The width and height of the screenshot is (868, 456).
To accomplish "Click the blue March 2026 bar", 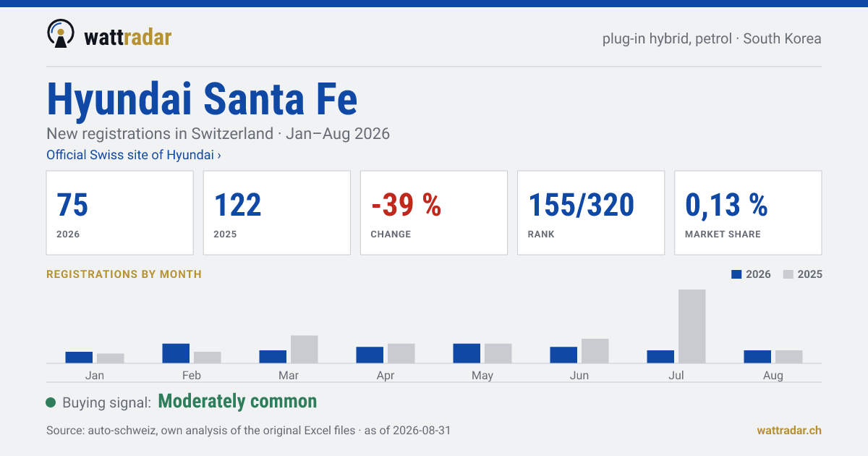I will (x=273, y=357).
